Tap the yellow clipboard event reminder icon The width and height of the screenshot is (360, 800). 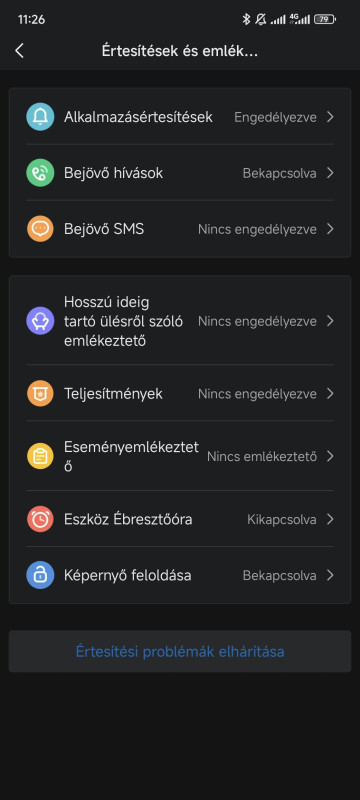coord(40,456)
